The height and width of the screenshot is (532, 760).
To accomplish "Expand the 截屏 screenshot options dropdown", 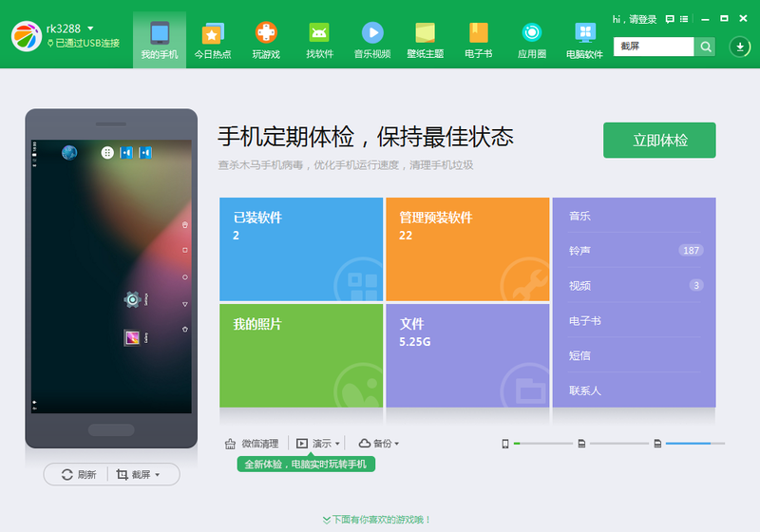I will pos(158,474).
